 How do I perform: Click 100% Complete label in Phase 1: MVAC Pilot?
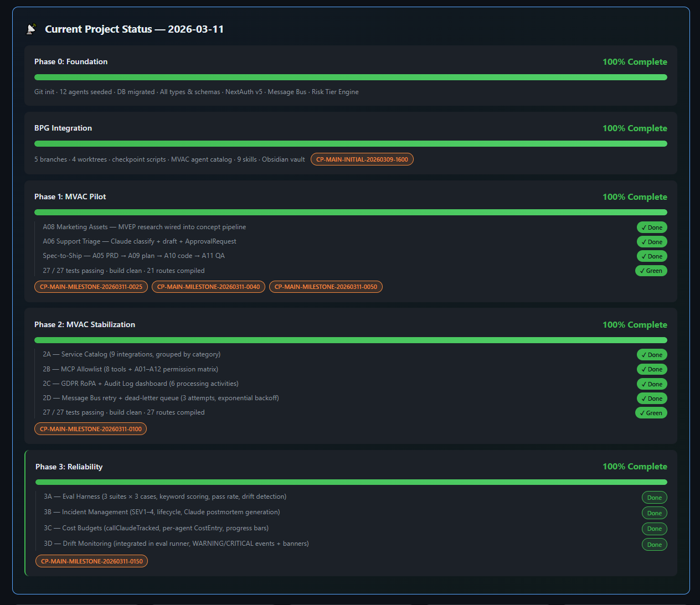635,197
